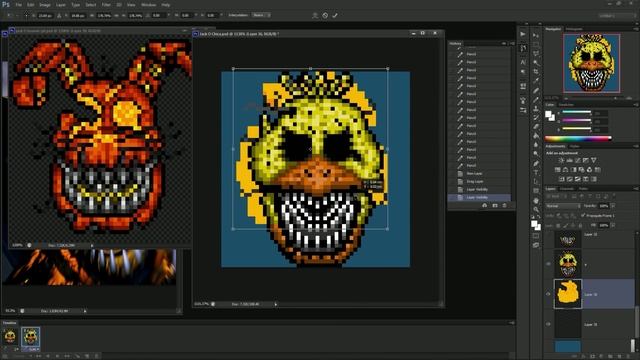This screenshot has width=640, height=360.
Task: Add a Levels adjustment
Action: click(x=569, y=160)
